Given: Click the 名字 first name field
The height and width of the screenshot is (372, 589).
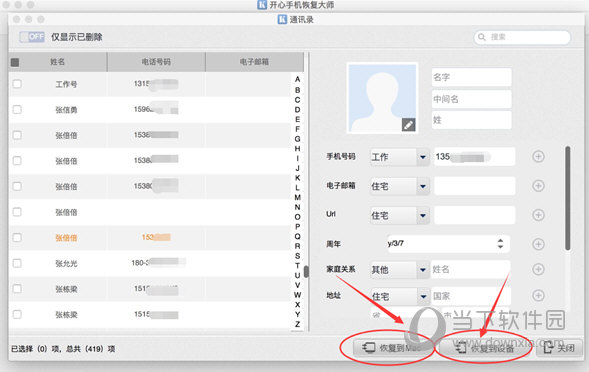Looking at the screenshot, I should (471, 77).
